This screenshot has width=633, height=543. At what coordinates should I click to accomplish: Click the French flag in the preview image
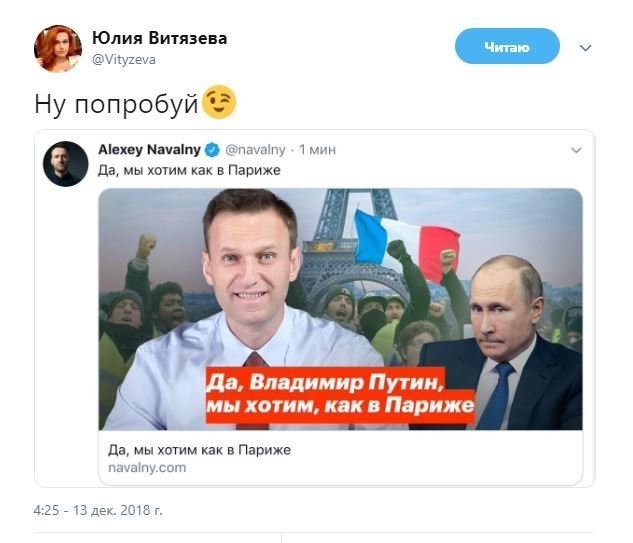coord(407,245)
